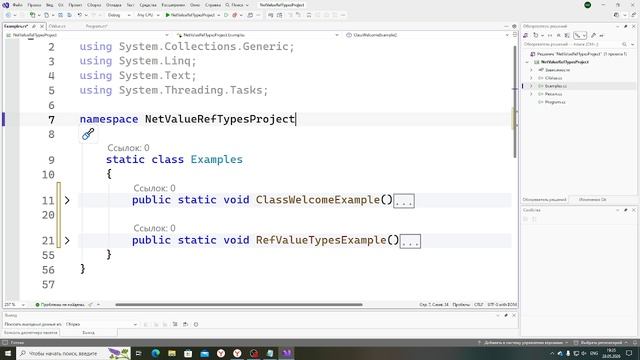Click Start Without Debugging outline play icon
This screenshot has width=640, height=360.
pos(226,15)
